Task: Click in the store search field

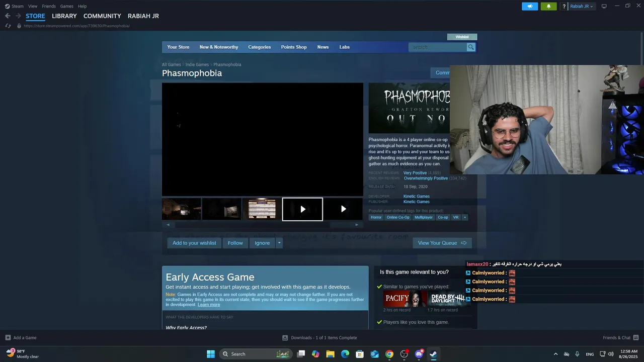Action: pos(437,47)
